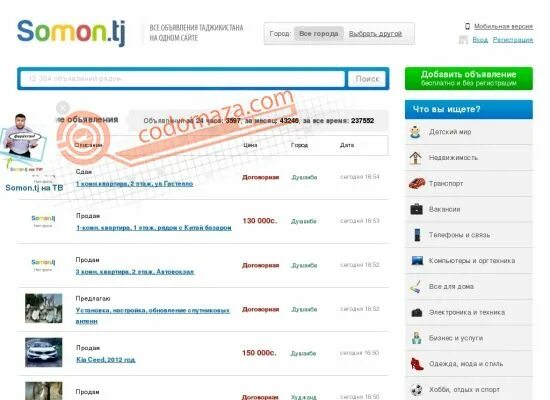Select the Недвижимость house icon
550x400 pixels.
coord(416,158)
